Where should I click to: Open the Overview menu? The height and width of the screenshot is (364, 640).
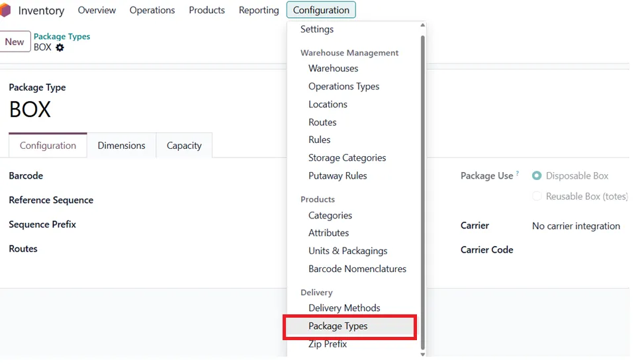click(x=97, y=10)
